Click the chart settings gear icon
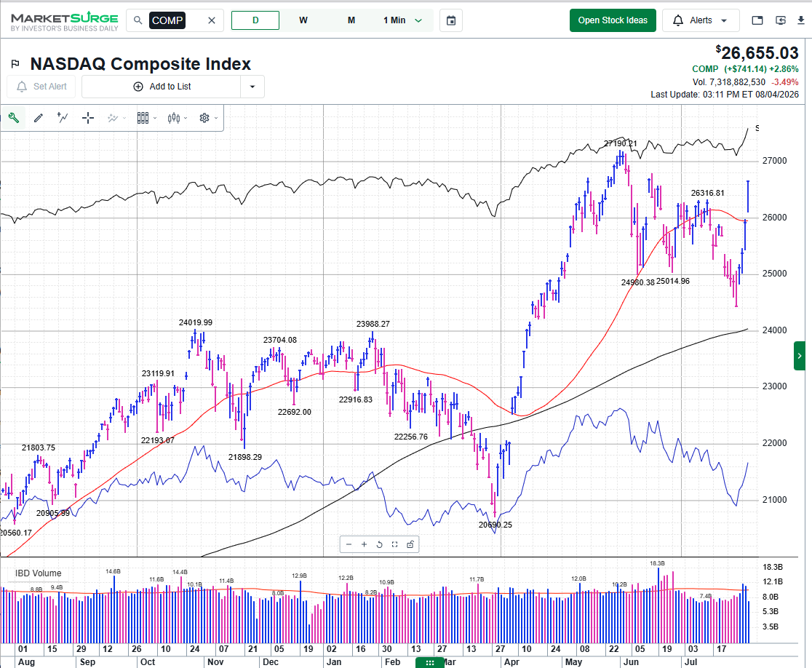 click(204, 118)
